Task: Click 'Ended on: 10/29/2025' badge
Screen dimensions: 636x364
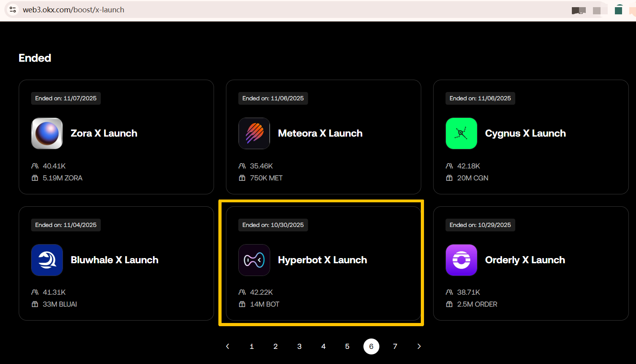Action: click(480, 225)
